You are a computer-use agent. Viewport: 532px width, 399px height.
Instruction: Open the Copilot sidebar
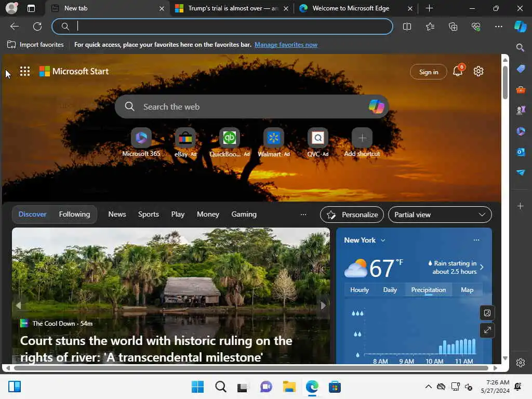coord(521,26)
